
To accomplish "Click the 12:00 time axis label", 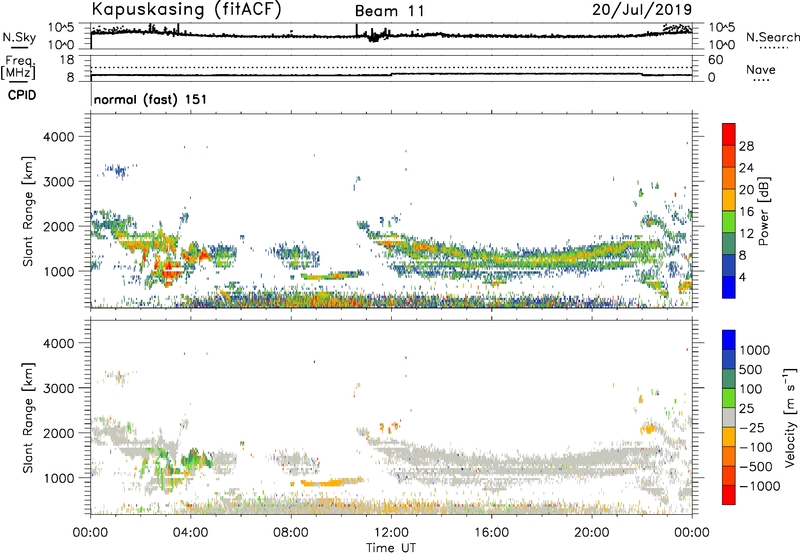I will (x=391, y=533).
